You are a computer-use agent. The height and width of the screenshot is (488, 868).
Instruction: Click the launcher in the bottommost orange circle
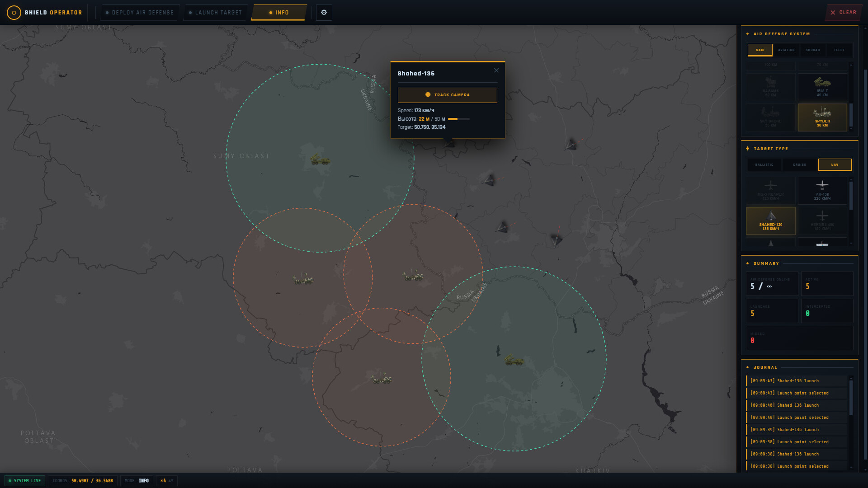pyautogui.click(x=381, y=379)
